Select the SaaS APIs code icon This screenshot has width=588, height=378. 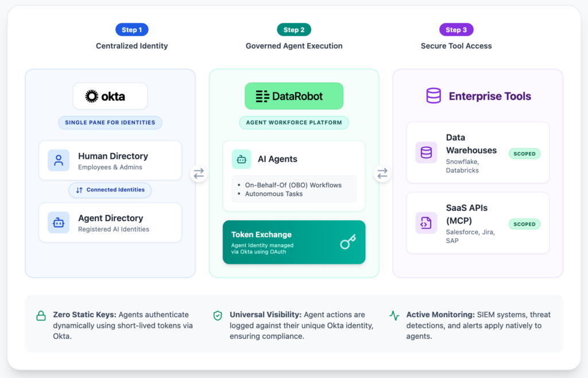click(425, 223)
